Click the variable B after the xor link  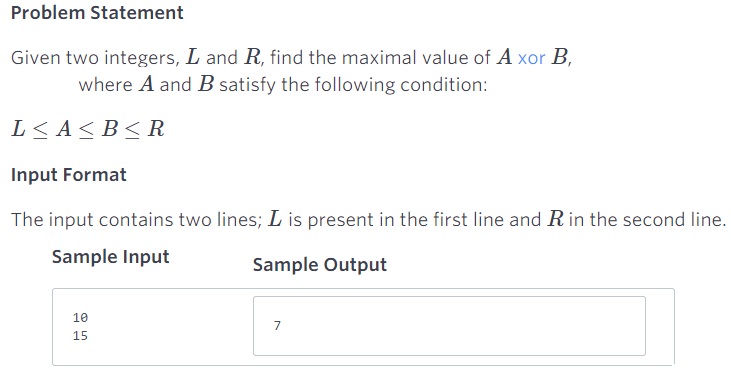point(559,57)
